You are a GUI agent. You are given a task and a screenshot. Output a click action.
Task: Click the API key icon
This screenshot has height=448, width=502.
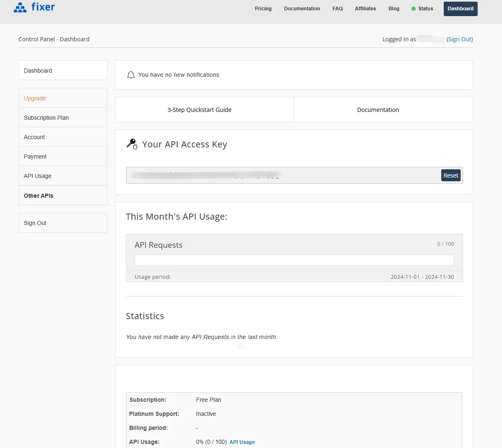[x=132, y=144]
